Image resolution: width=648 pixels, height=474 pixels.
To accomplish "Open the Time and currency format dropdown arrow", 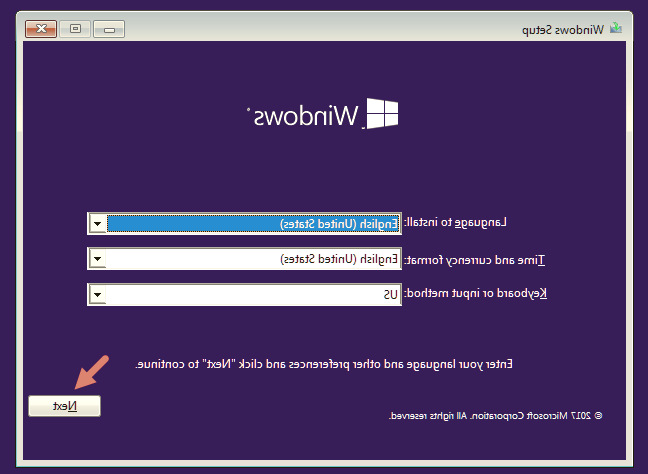I will (97, 259).
